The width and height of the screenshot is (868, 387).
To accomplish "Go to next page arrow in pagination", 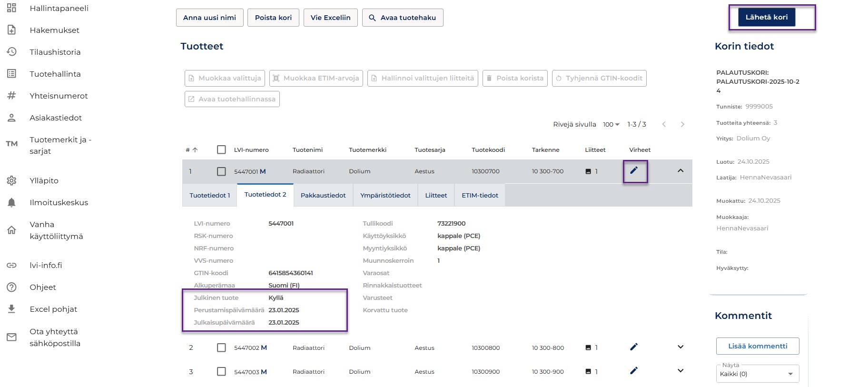I will tap(682, 124).
